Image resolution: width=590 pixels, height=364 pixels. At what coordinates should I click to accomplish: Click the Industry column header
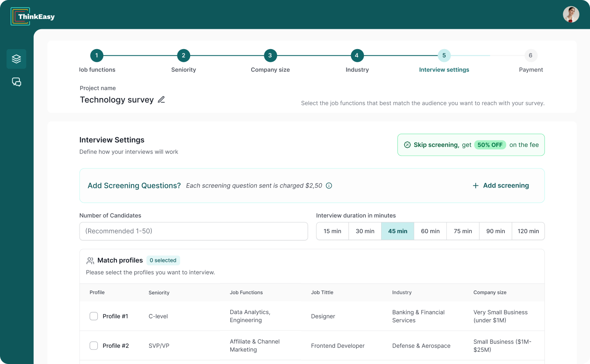(402, 292)
